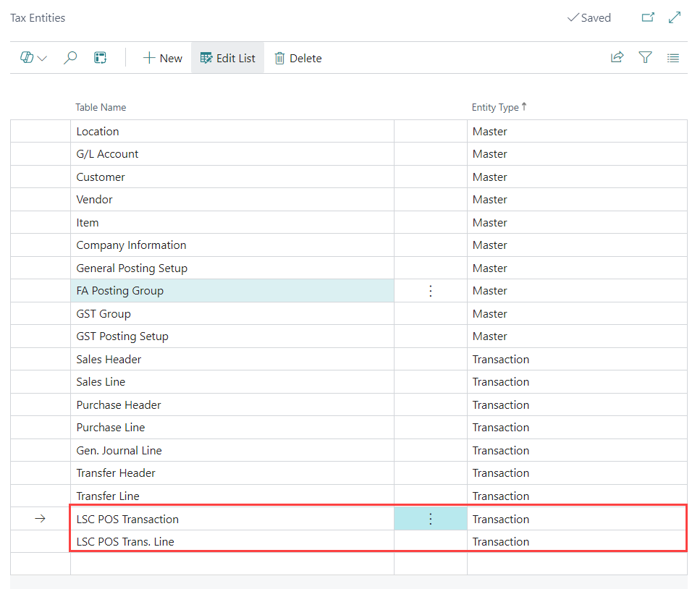700x589 pixels.
Task: Click the Share icon
Action: [617, 58]
